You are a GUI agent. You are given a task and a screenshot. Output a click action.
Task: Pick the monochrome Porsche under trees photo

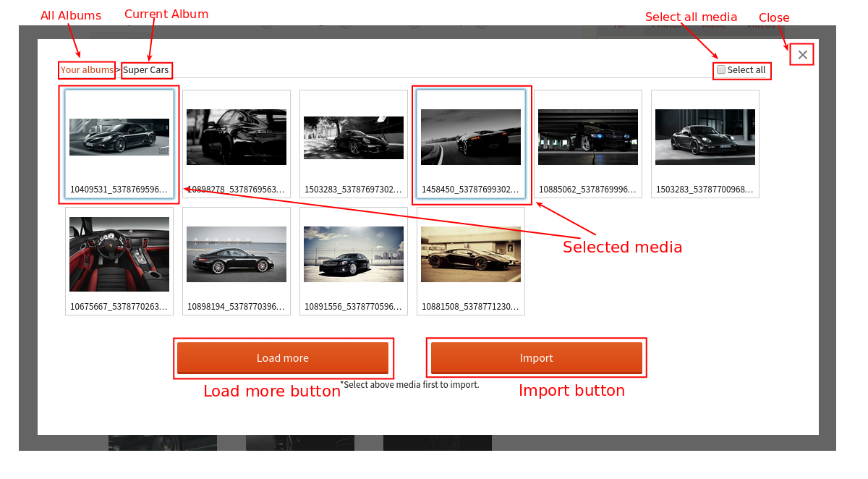[354, 137]
